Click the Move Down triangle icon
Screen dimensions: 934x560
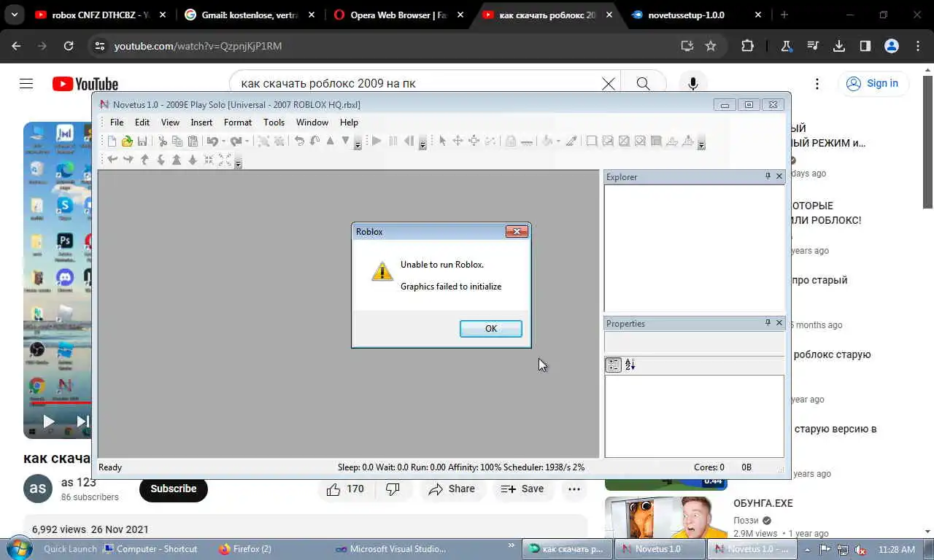tap(346, 141)
